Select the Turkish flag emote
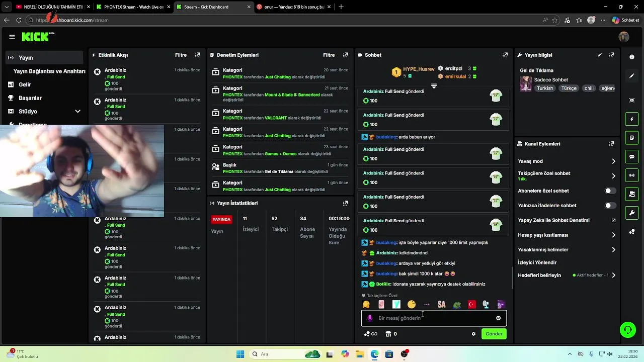Image resolution: width=644 pixels, height=362 pixels. coord(472,304)
